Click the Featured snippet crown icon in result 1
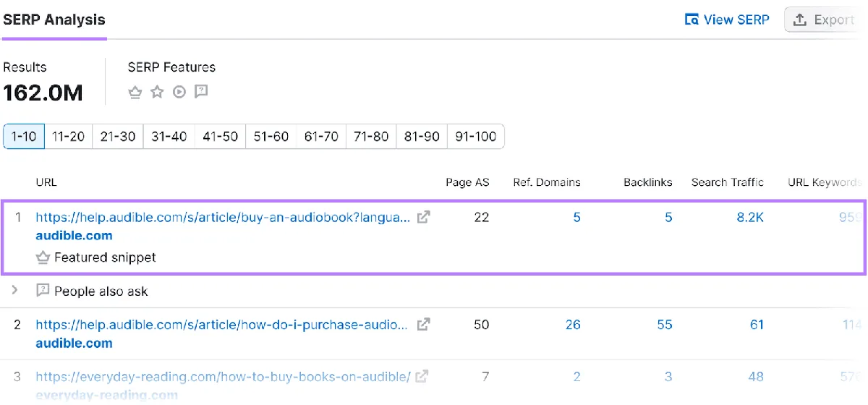 pyautogui.click(x=43, y=257)
